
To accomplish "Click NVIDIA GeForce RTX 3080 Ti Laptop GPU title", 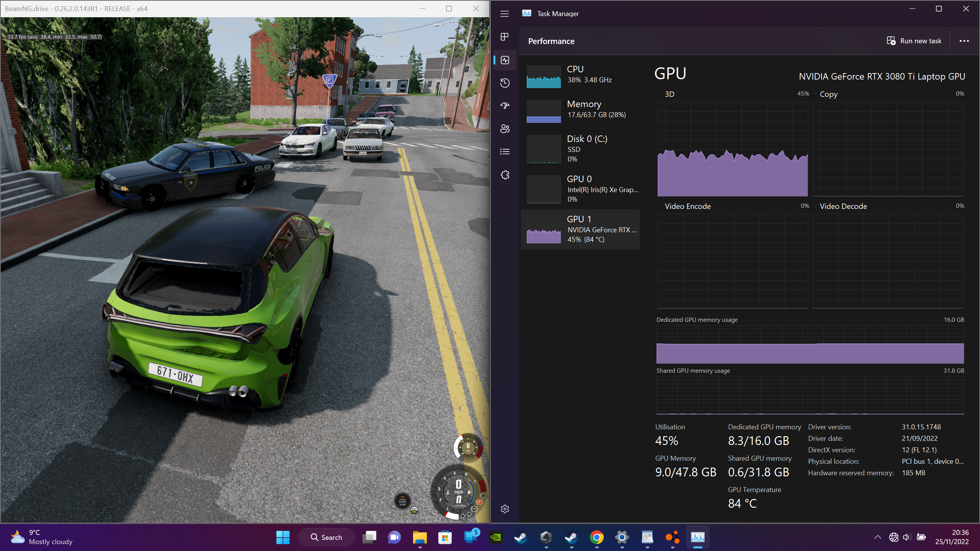I will [882, 77].
